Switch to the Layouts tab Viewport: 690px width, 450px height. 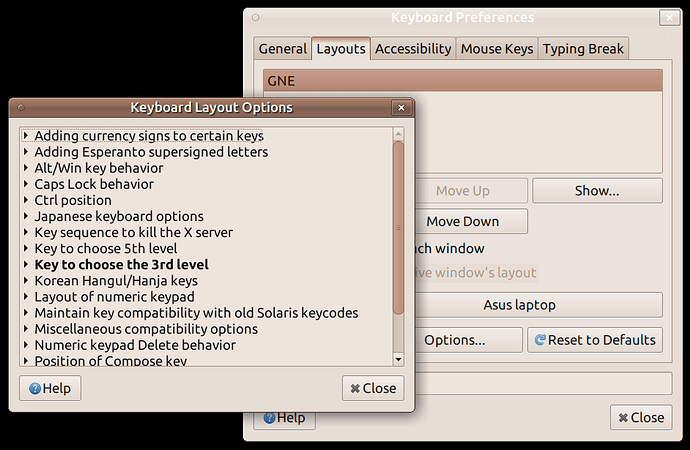(341, 48)
